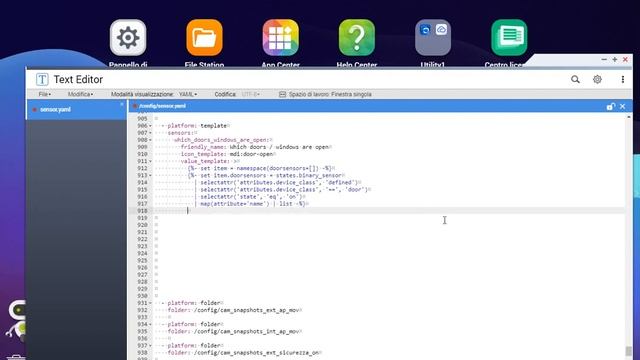Click 'folder: /config/cam_snapshots_ext_ap_mov'

tap(233, 310)
